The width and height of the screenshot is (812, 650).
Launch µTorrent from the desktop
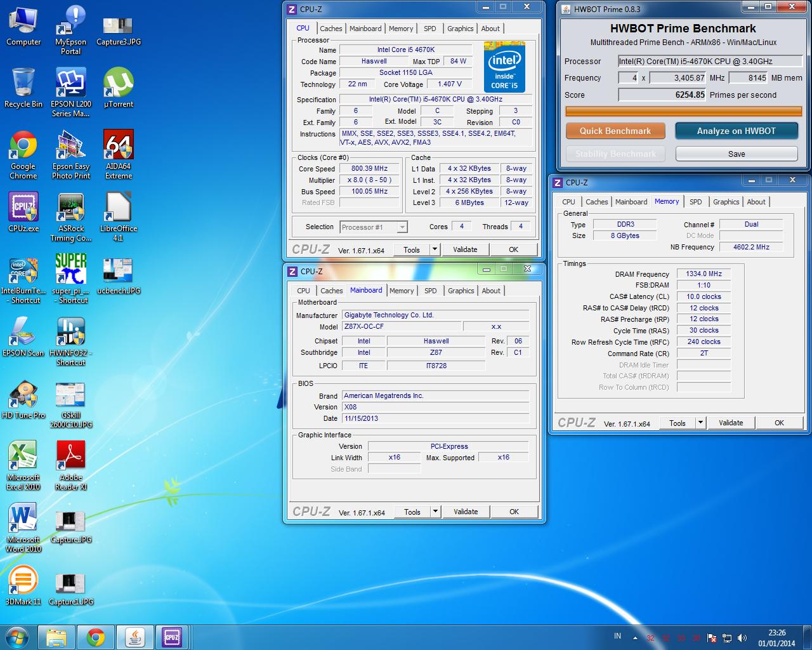tap(119, 88)
